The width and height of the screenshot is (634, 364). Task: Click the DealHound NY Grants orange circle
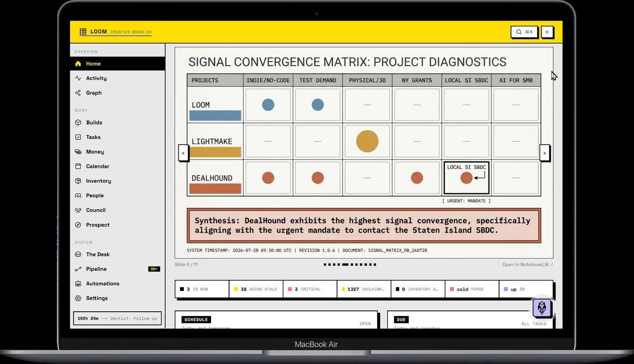tap(417, 178)
